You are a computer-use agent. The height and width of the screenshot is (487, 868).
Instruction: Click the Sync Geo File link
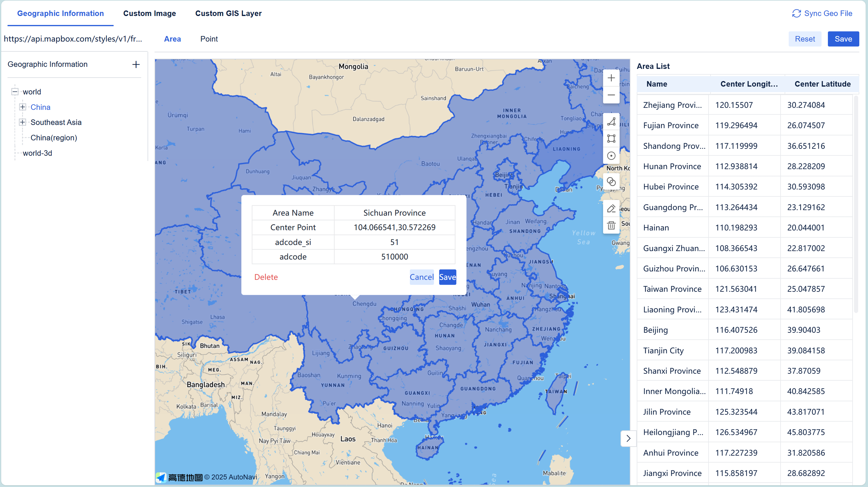point(822,13)
